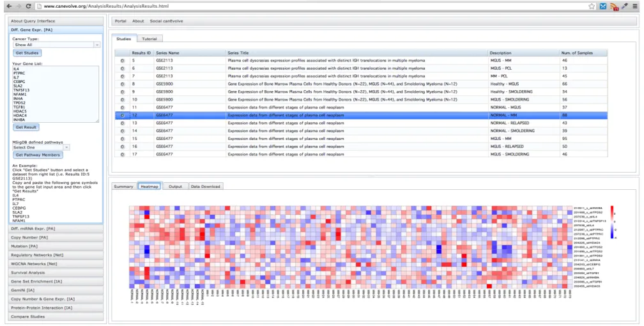Click inside the gene list text area

point(56,94)
